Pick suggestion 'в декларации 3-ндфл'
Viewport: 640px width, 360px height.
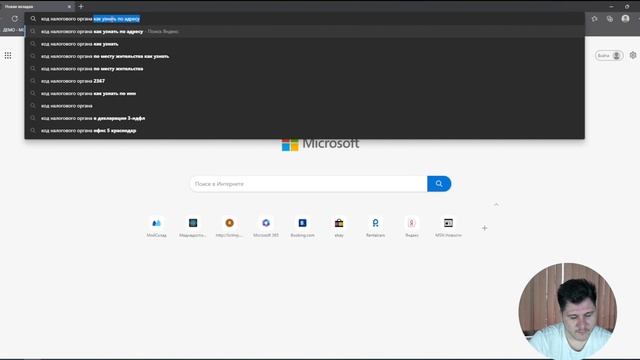pos(304,118)
